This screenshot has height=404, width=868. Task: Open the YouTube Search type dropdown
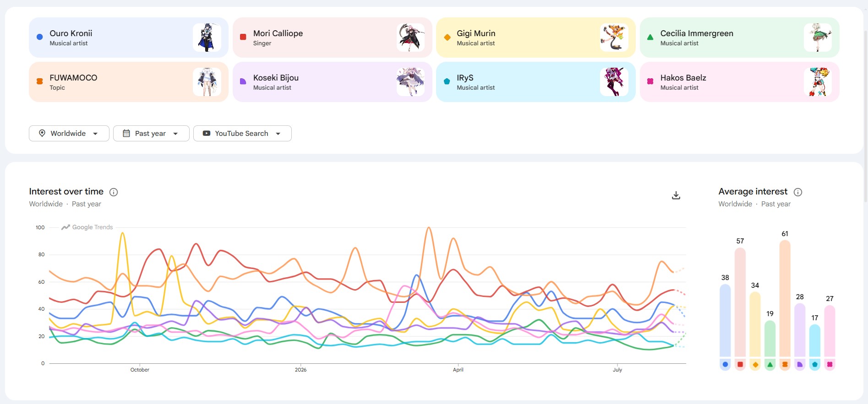(x=242, y=133)
